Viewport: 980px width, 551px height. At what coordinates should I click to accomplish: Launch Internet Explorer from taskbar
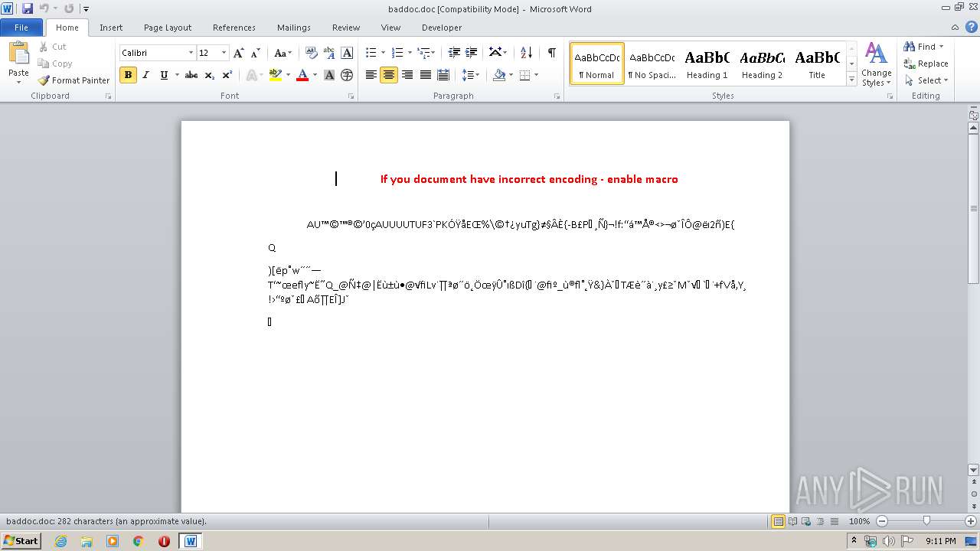[x=60, y=541]
